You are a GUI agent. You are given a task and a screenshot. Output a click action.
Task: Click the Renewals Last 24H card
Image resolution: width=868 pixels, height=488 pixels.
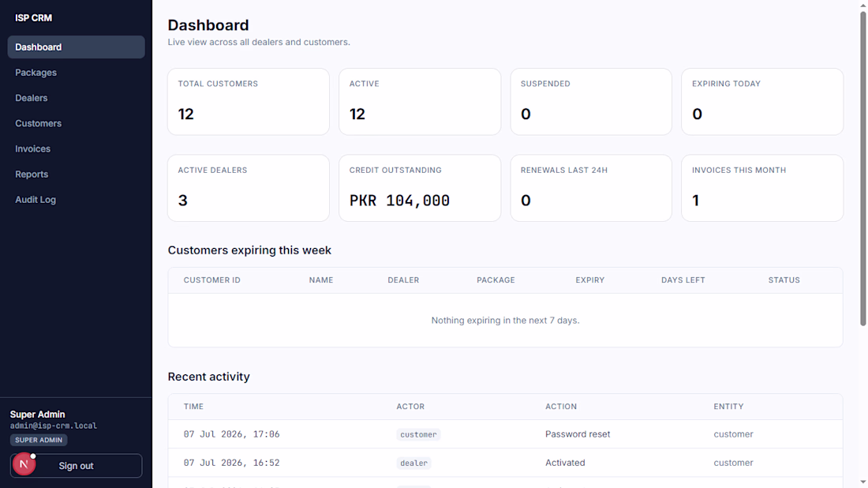click(591, 189)
